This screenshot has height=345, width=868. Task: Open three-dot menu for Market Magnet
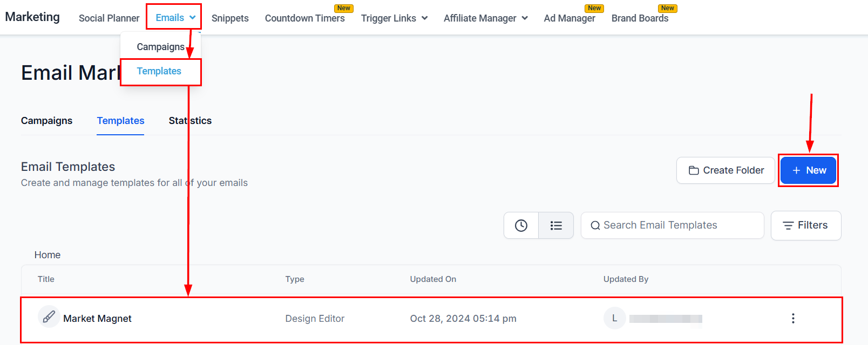[793, 319]
